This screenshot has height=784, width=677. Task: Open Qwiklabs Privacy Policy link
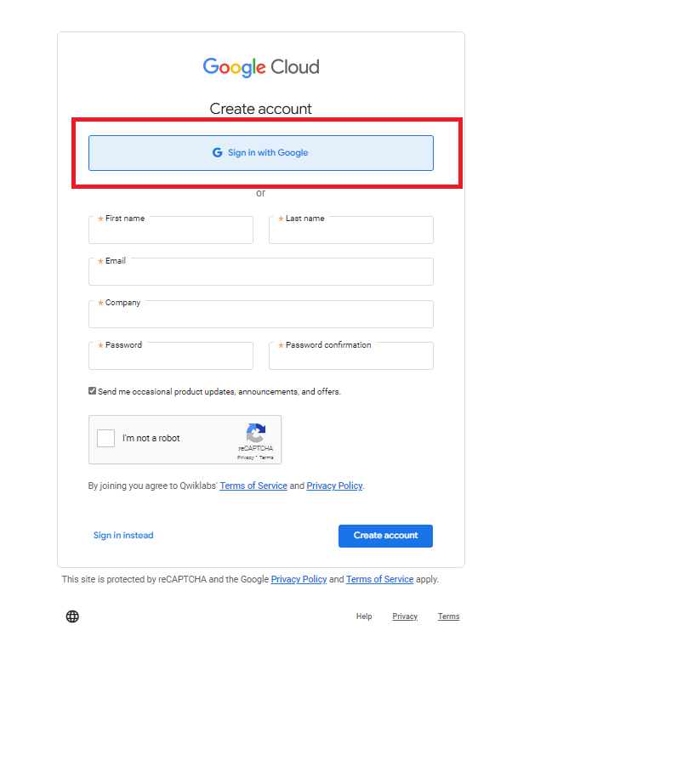coord(334,486)
